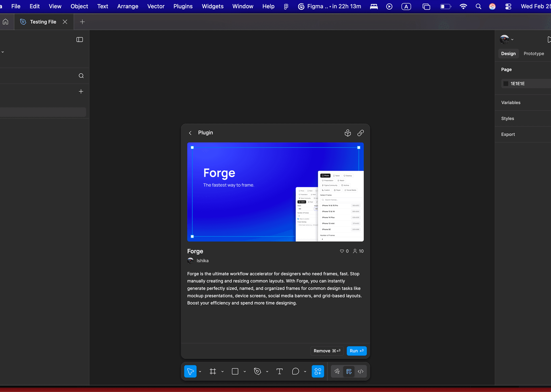Expand Rectangle shape tools chevron
The width and height of the screenshot is (551, 392).
[245, 372]
